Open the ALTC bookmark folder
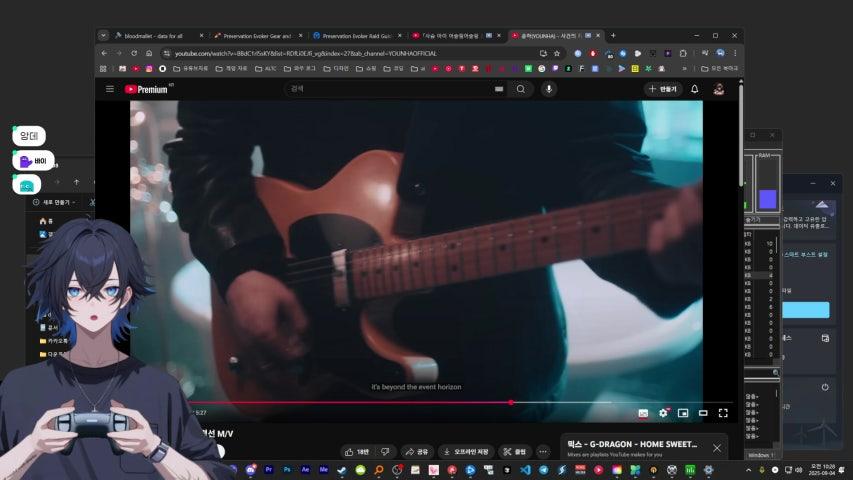 265,69
